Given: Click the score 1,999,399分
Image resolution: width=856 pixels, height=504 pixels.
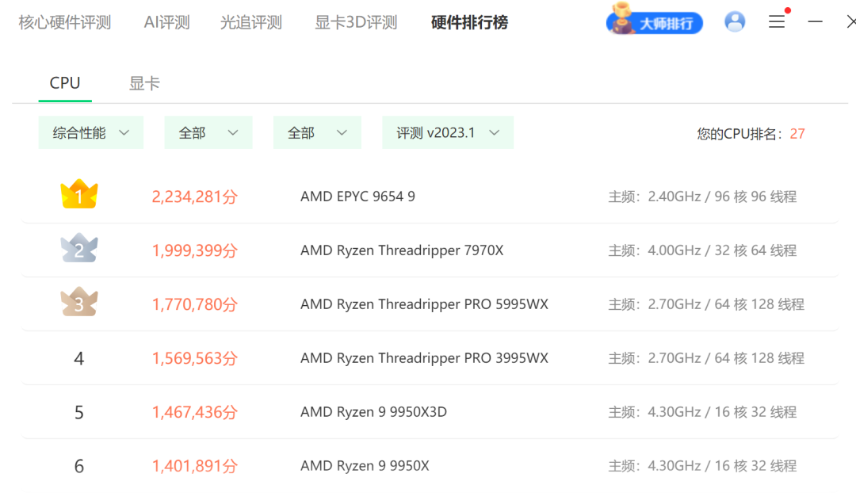Looking at the screenshot, I should tap(195, 250).
